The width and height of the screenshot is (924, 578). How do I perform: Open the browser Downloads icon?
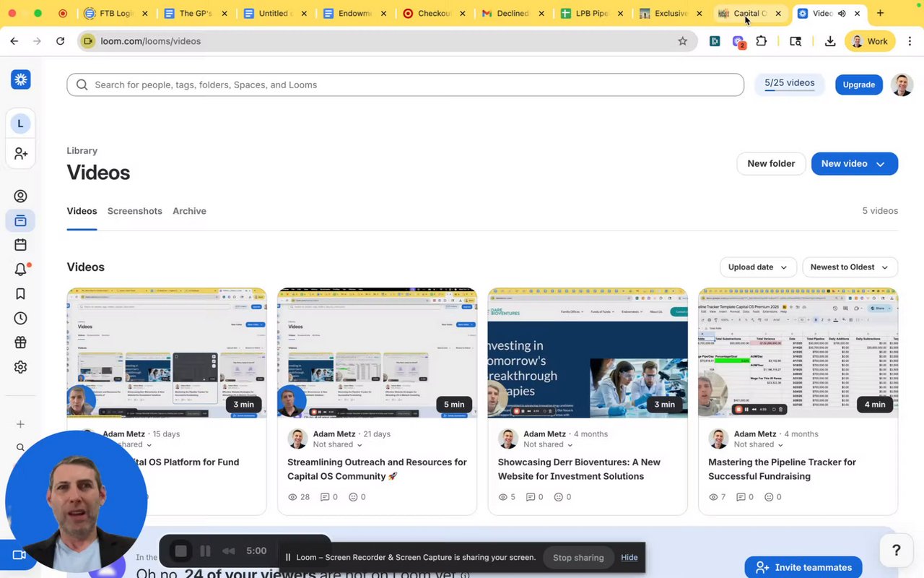click(x=830, y=41)
